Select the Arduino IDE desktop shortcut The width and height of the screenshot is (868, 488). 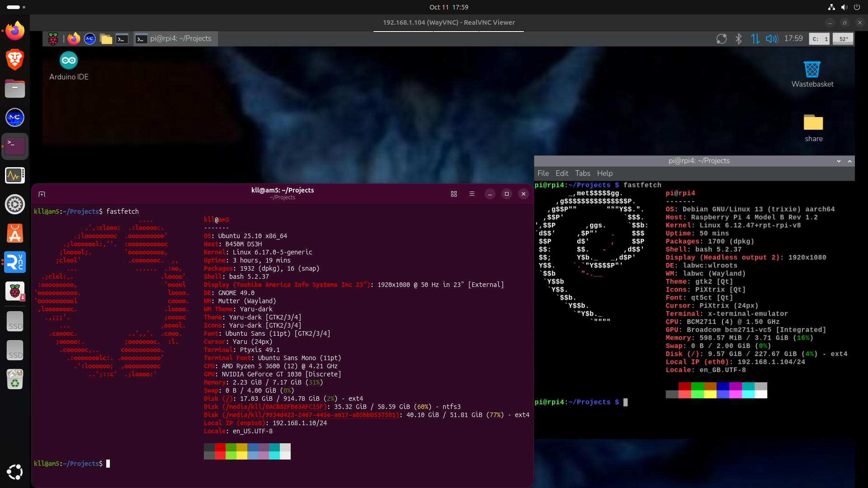tap(69, 66)
